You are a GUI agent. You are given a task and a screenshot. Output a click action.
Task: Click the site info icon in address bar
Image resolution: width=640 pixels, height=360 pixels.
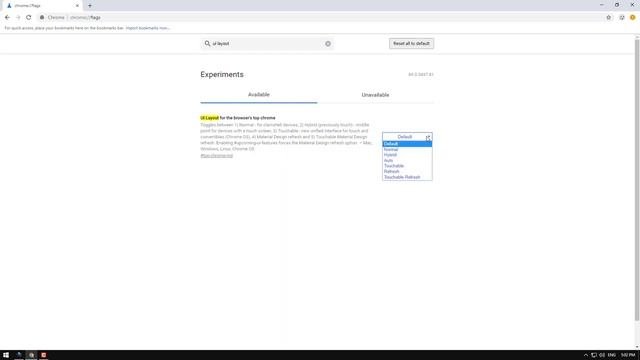(42, 18)
